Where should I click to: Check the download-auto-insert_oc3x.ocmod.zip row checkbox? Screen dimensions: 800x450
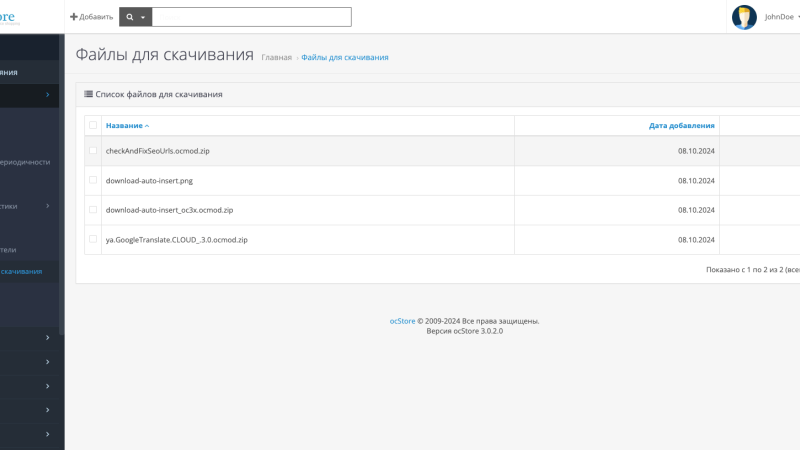click(93, 210)
